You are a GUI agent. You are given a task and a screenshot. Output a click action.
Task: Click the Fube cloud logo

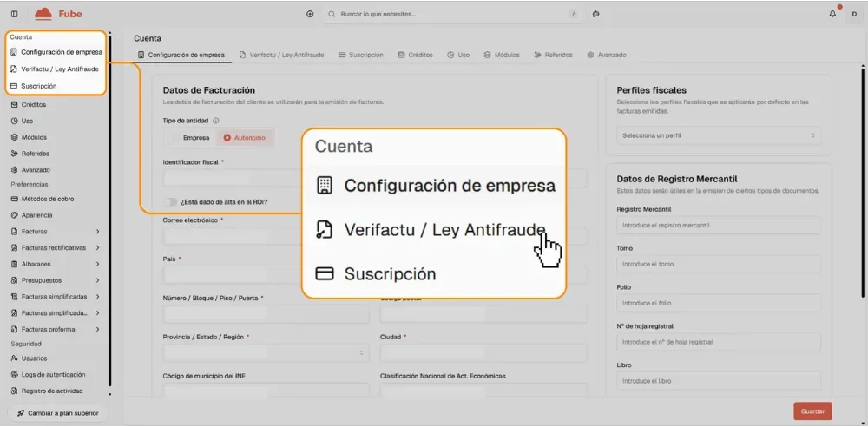(x=43, y=14)
